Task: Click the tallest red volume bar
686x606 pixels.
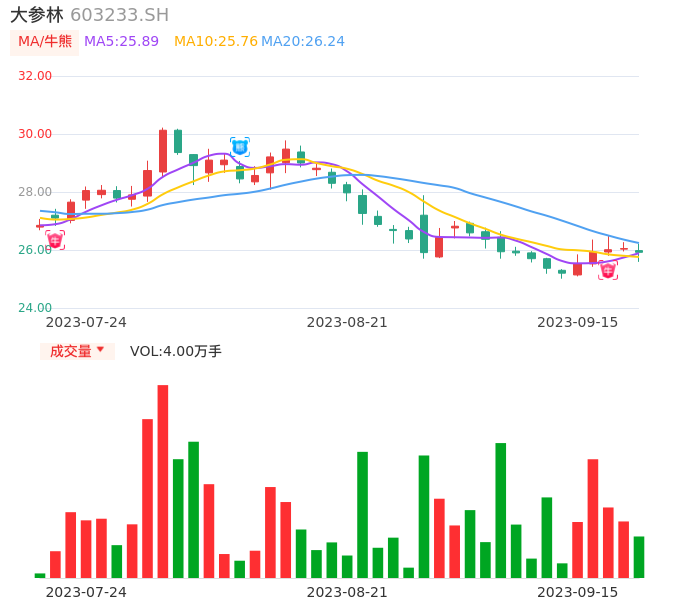Action: [163, 481]
